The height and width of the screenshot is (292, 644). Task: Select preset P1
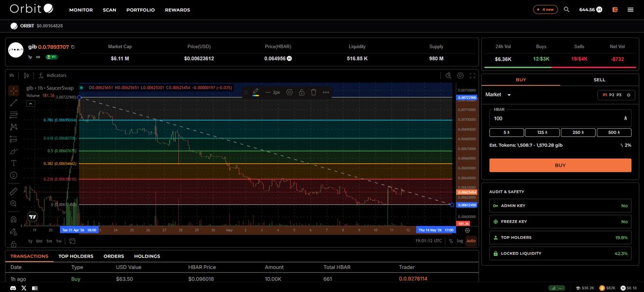[605, 94]
